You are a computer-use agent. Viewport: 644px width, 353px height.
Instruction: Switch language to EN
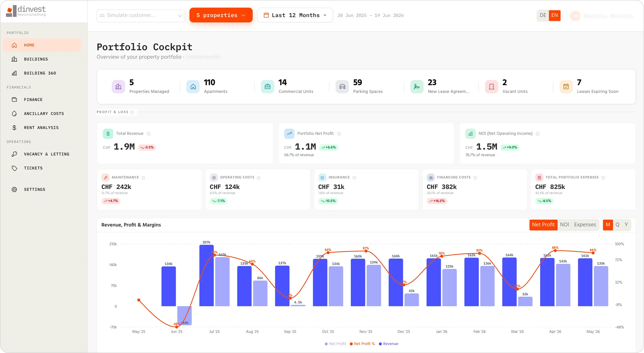(x=555, y=15)
